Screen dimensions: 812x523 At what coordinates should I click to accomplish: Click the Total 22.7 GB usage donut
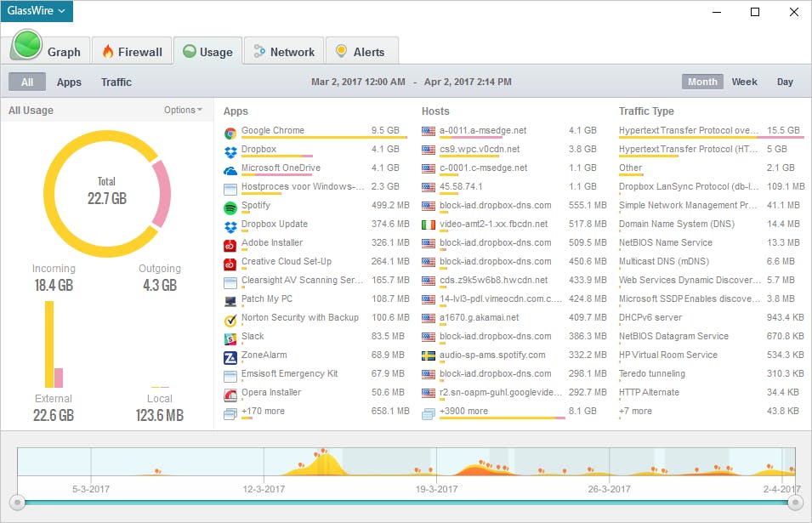106,194
